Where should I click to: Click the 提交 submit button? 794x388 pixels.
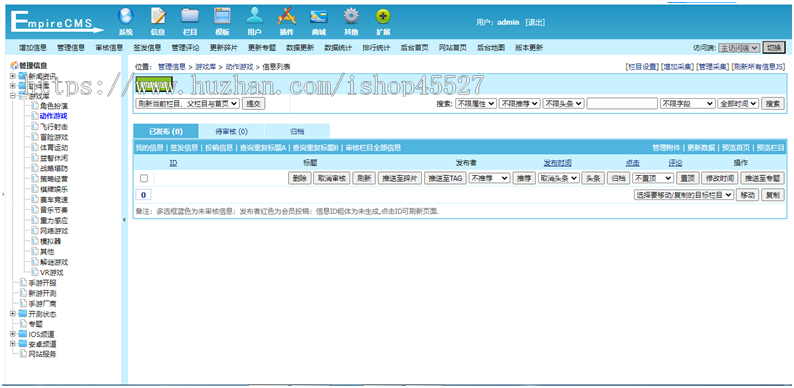pos(254,103)
